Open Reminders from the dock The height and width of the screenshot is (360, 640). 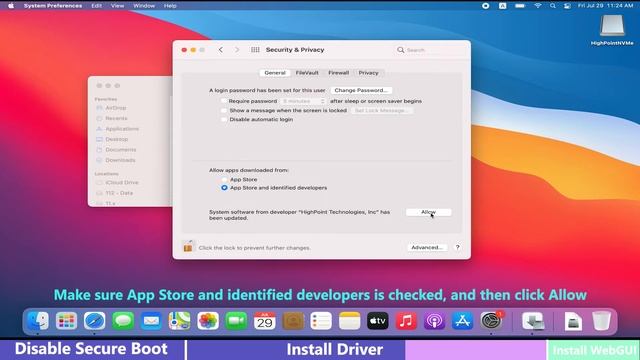(x=321, y=321)
